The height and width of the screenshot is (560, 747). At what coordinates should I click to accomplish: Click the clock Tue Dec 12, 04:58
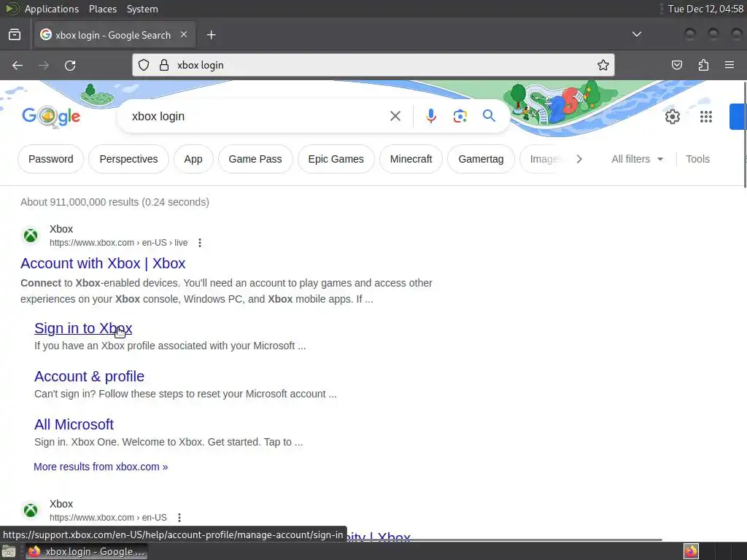[705, 9]
